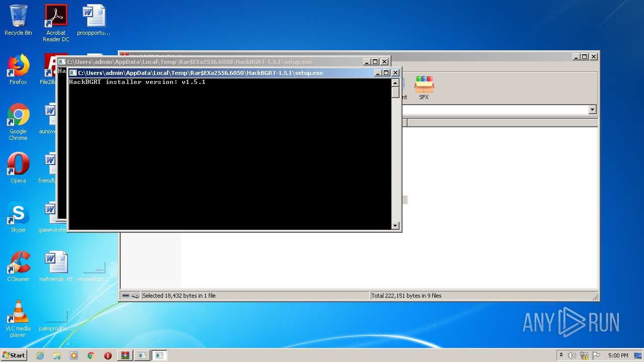Image resolution: width=644 pixels, height=362 pixels.
Task: Click 'Selected 18,432 bytes in 1 file' status
Action: tap(179, 296)
